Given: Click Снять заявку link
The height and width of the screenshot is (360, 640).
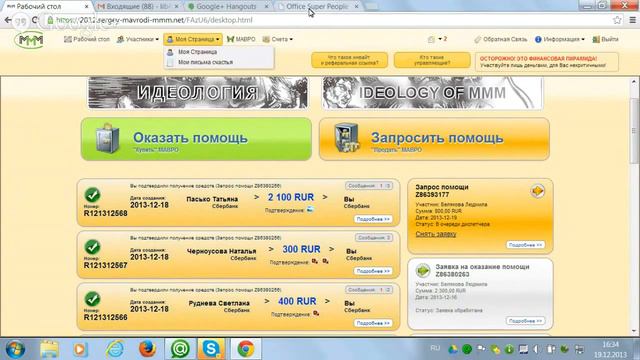Looking at the screenshot, I should pyautogui.click(x=436, y=234).
